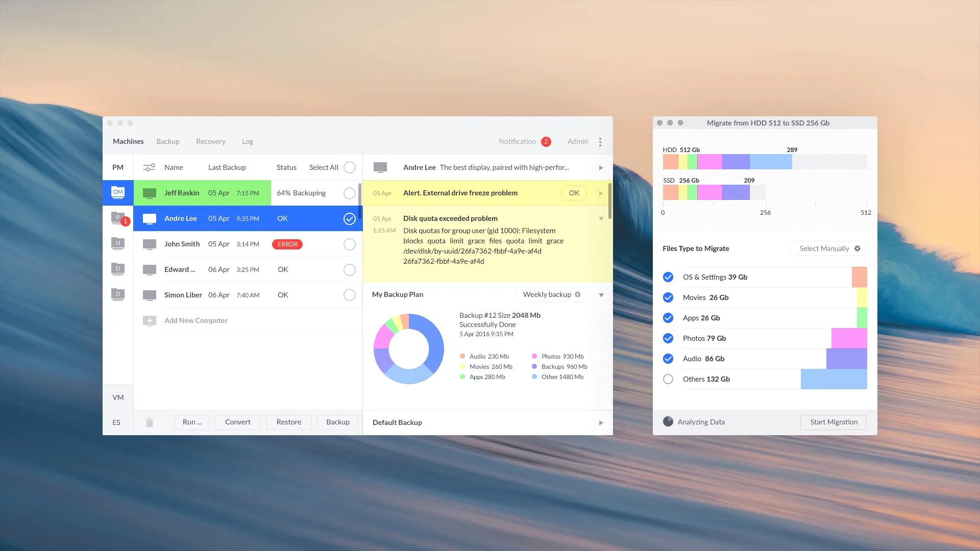Open Admin menu
The width and height of the screenshot is (980, 551).
(x=578, y=141)
